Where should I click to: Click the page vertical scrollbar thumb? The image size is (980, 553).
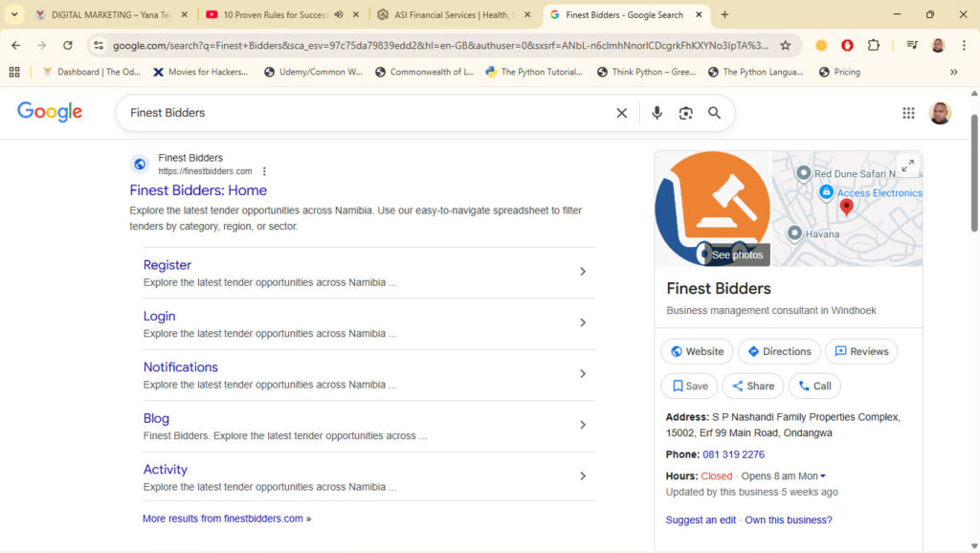click(x=973, y=173)
